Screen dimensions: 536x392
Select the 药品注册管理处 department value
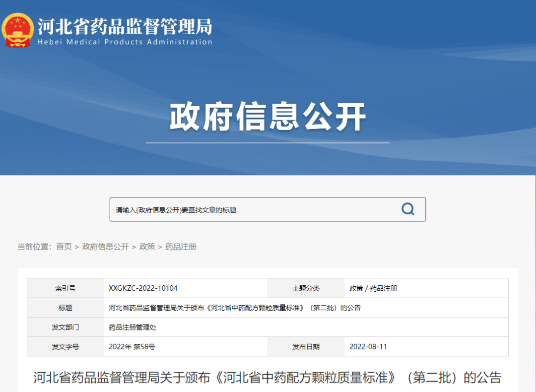tap(132, 327)
